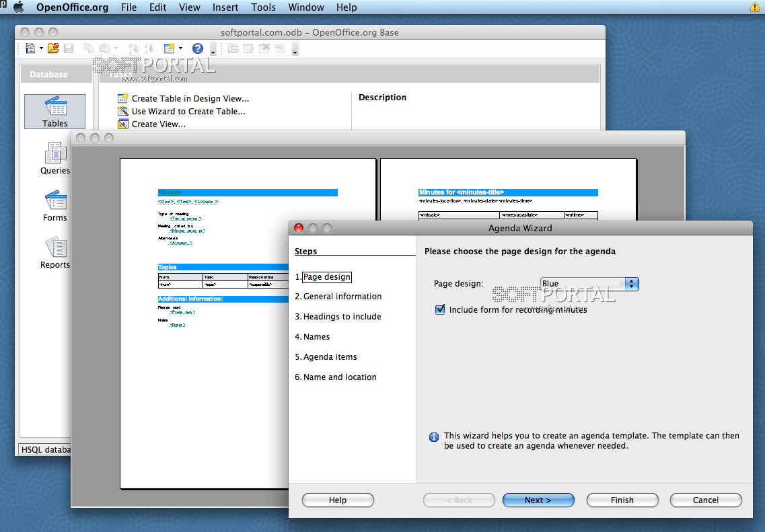The width and height of the screenshot is (765, 532).
Task: Click the Help button in Agenda Wizard
Action: [x=338, y=500]
